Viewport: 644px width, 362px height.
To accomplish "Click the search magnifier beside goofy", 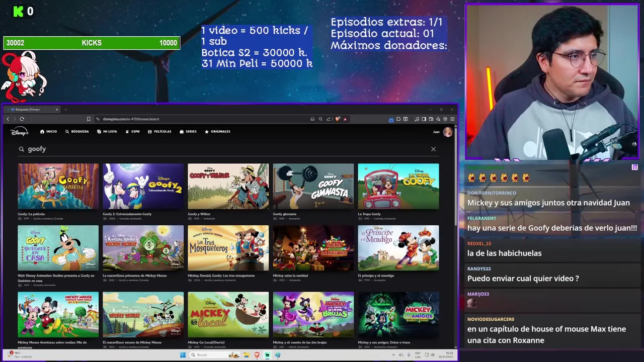I will coord(21,149).
